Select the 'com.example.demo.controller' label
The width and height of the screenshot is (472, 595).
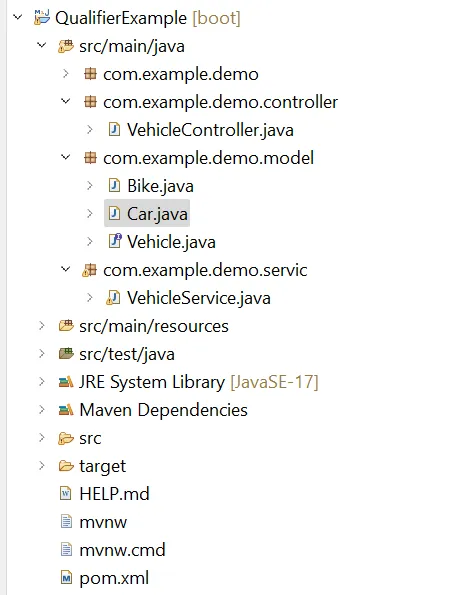[x=220, y=102]
